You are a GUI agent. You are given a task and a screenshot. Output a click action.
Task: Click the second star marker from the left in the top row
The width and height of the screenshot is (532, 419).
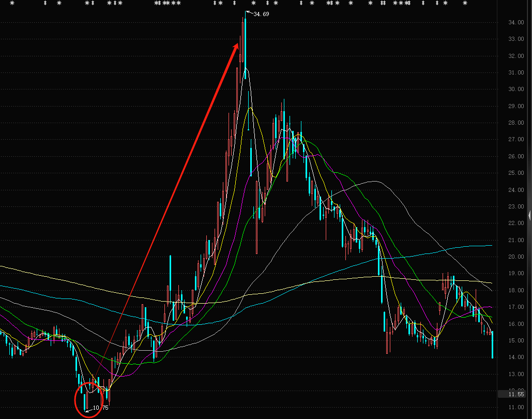(59, 3)
